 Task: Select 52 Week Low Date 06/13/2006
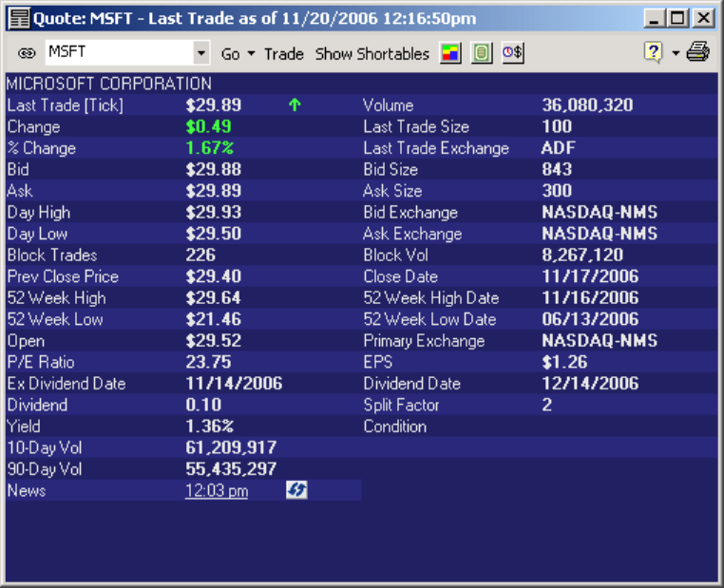590,319
